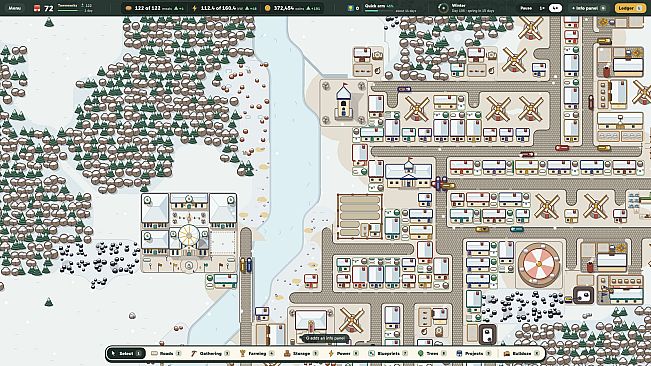
Task: Select the dark mine building near coal rocks
Action: (583, 295)
